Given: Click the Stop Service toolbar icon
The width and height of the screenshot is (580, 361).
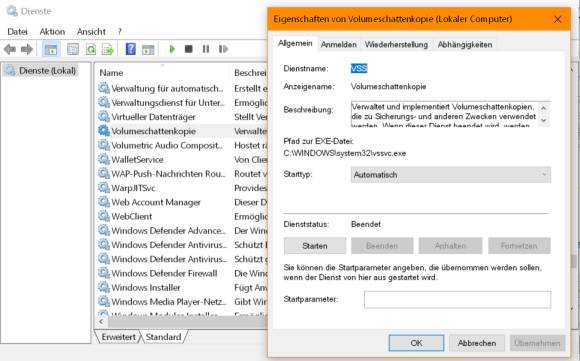Looking at the screenshot, I should tap(189, 49).
